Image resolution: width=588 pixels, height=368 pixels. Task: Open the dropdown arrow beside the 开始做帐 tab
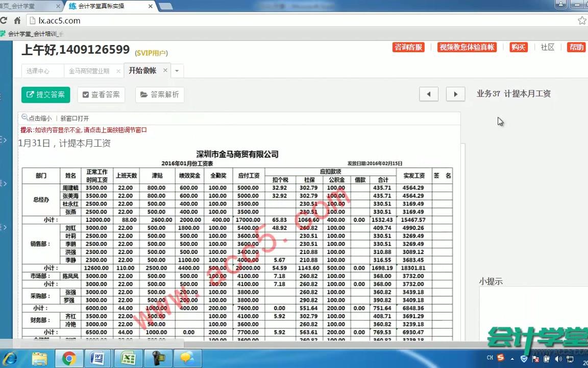(x=176, y=71)
